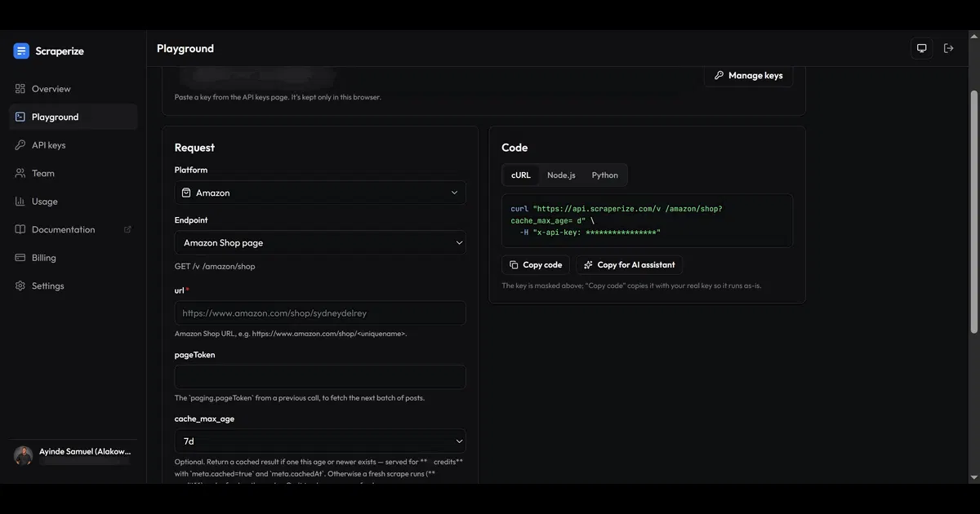
Task: Open Documentation via its book icon
Action: (20, 229)
